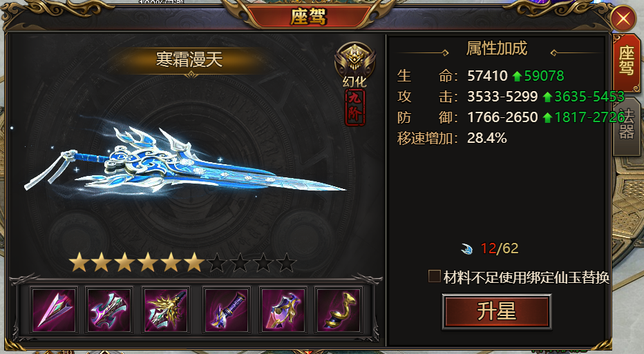Select the purple gold-trimmed blade icon

click(283, 310)
